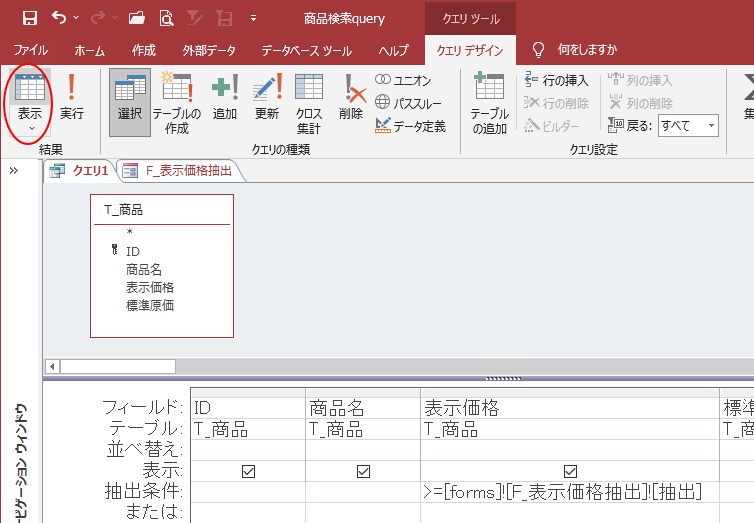The image size is (754, 523).
Task: Click the column selector bar above 表示価格
Action: 570,393
